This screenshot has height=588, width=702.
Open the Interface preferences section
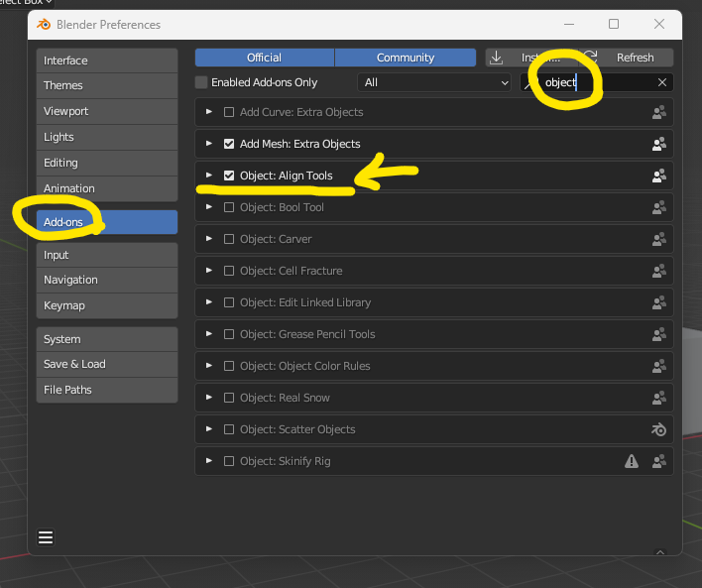(107, 60)
